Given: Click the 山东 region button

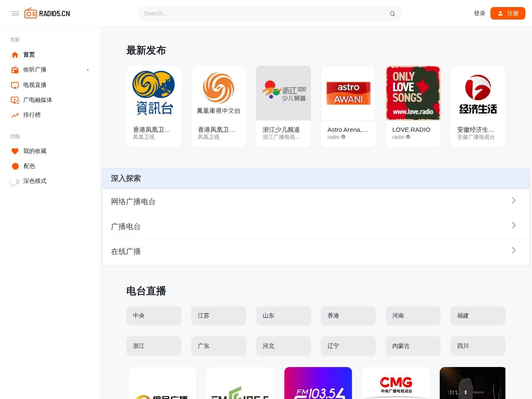Looking at the screenshot, I should coord(283,316).
